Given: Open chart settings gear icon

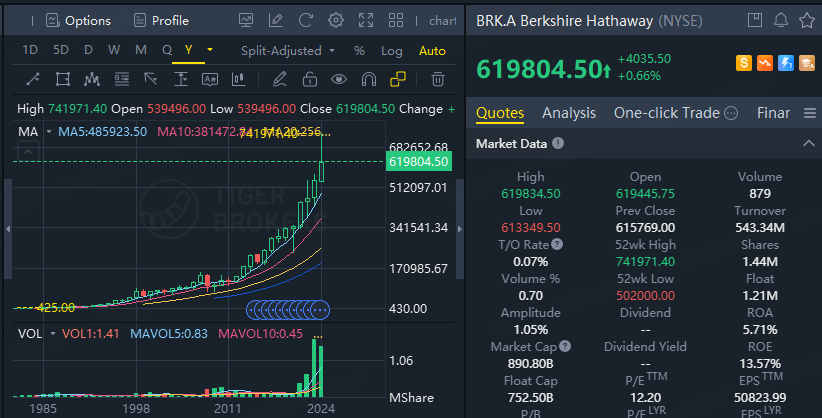Looking at the screenshot, I should (x=336, y=20).
